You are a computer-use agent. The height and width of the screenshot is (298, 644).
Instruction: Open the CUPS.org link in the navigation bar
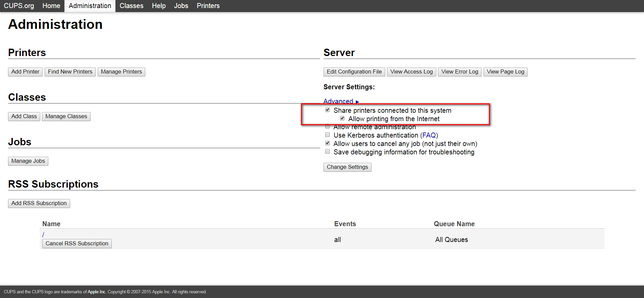[19, 6]
